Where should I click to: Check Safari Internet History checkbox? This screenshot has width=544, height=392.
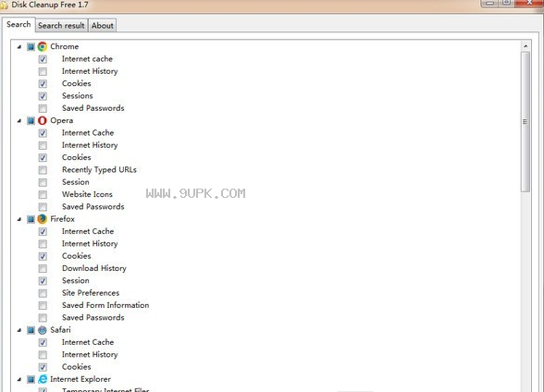(x=43, y=355)
